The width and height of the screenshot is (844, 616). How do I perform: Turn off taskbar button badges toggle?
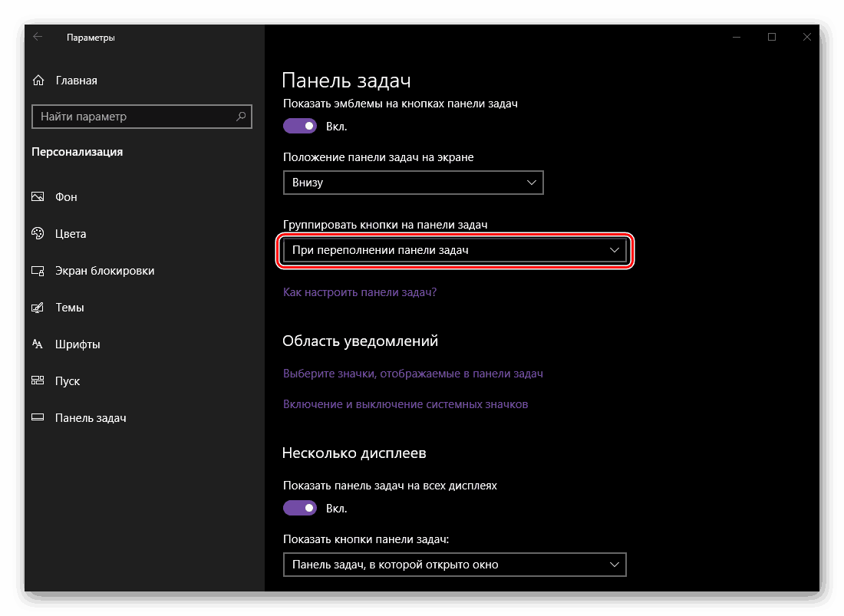pyautogui.click(x=300, y=126)
